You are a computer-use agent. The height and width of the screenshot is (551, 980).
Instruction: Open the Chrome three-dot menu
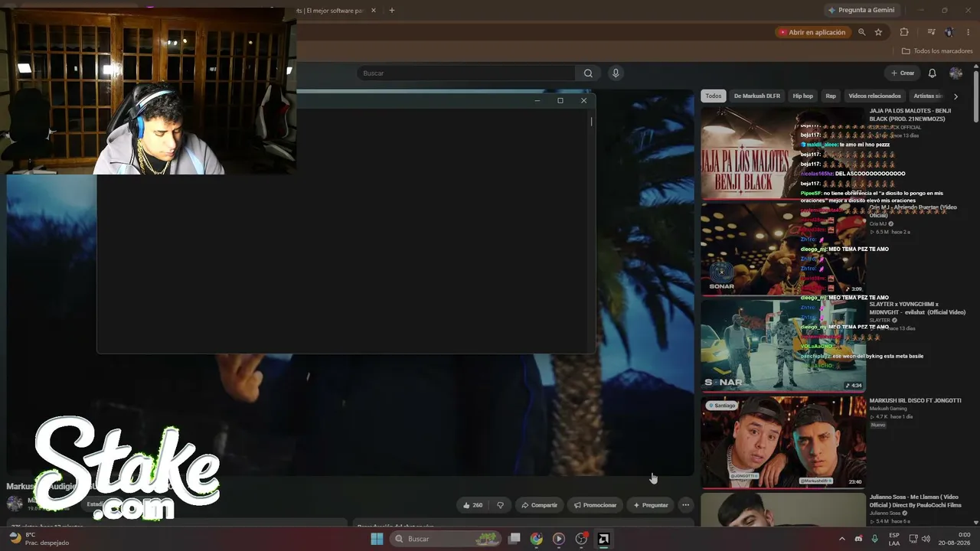(x=968, y=32)
